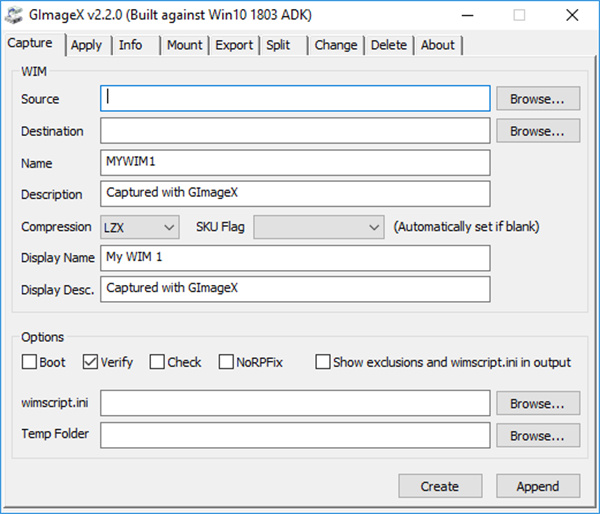Open the About tab
This screenshot has width=600, height=514.
pyautogui.click(x=437, y=45)
